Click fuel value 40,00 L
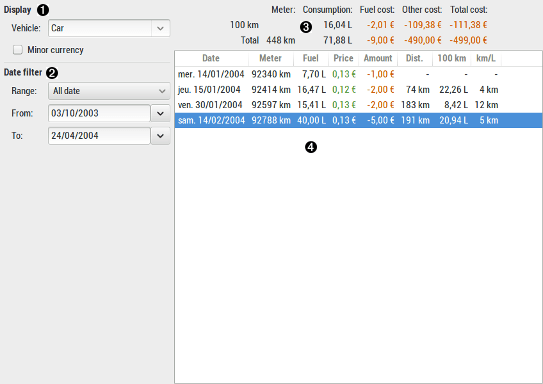This screenshot has height=384, width=543. (x=311, y=120)
